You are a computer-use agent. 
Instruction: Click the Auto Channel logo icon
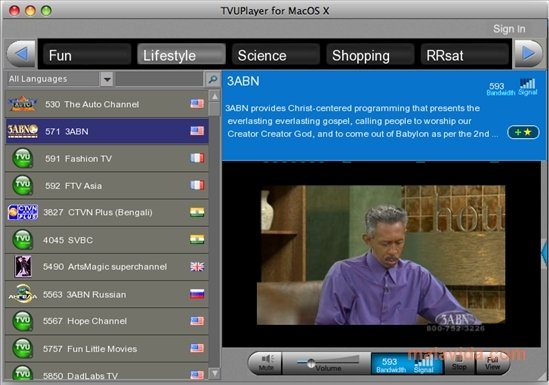click(x=23, y=104)
